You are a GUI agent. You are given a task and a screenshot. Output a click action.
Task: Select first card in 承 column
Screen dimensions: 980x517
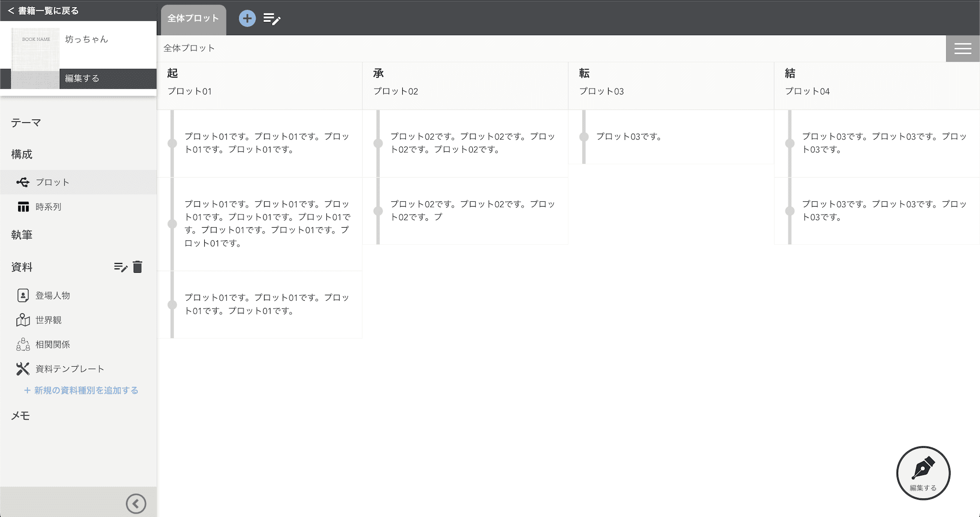[465, 143]
